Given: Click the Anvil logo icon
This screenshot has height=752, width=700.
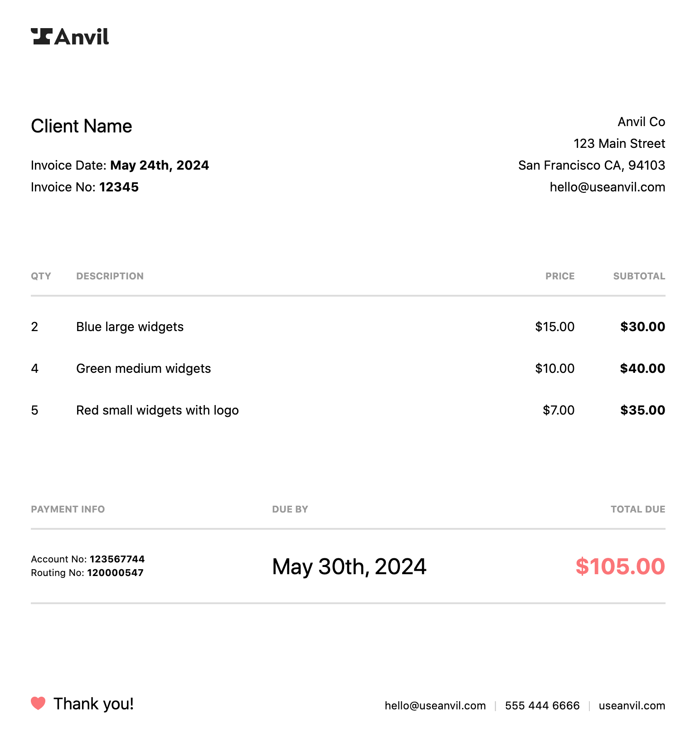Looking at the screenshot, I should (x=41, y=36).
